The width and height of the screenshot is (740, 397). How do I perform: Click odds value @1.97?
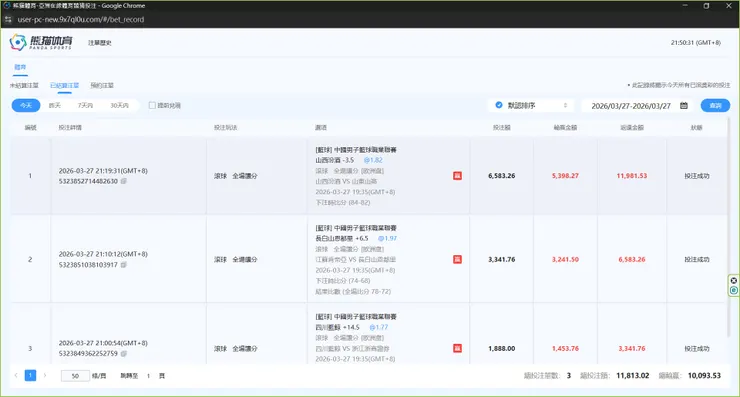pyautogui.click(x=387, y=238)
